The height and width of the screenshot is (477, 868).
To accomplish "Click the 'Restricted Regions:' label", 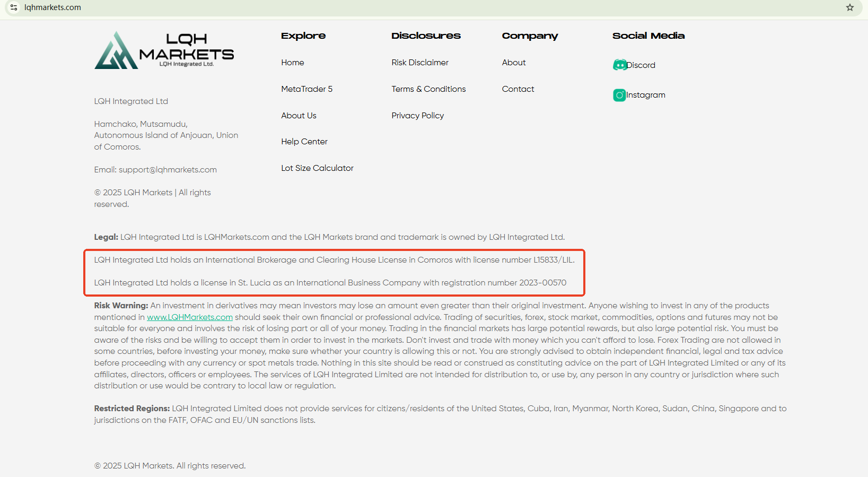I will coord(132,409).
